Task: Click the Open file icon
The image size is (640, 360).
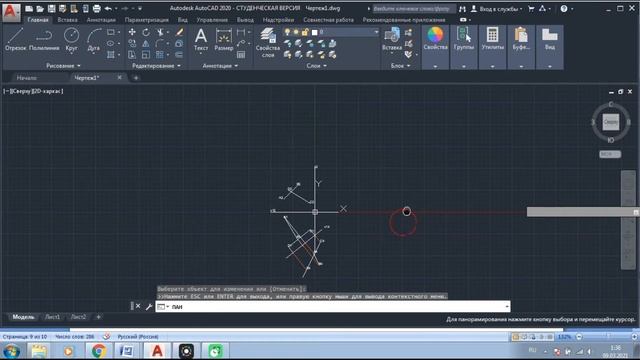Action: [x=40, y=8]
